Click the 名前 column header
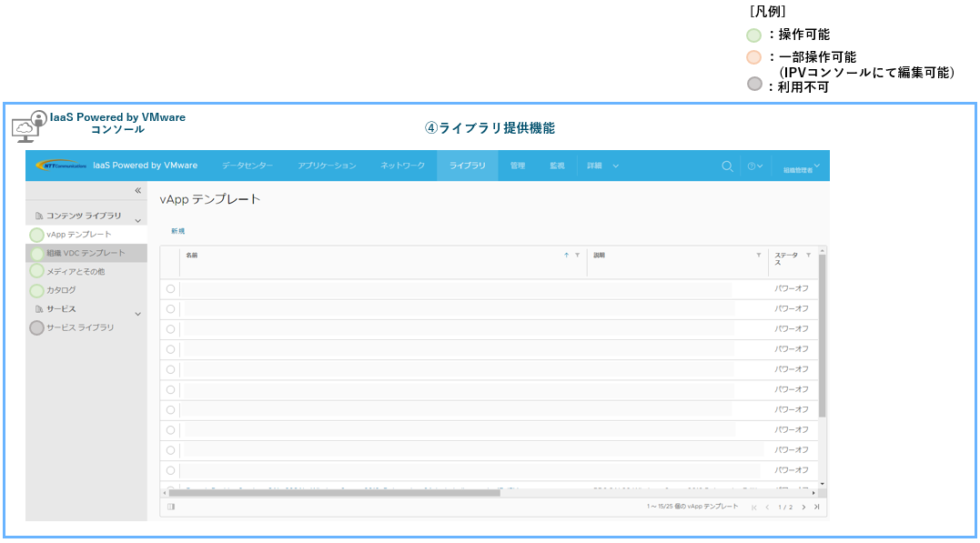The height and width of the screenshot is (543, 980). 192,256
